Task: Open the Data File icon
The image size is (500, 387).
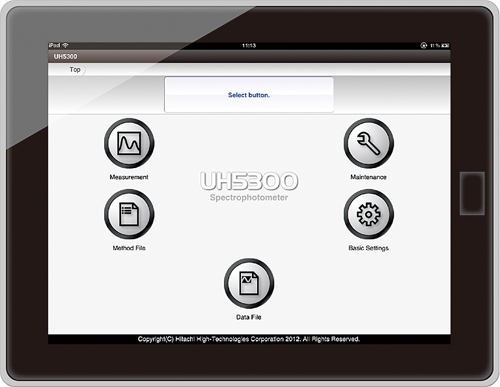Action: tap(249, 283)
